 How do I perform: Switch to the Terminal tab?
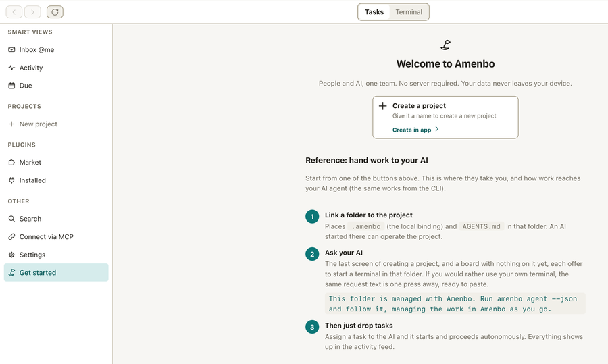click(409, 12)
